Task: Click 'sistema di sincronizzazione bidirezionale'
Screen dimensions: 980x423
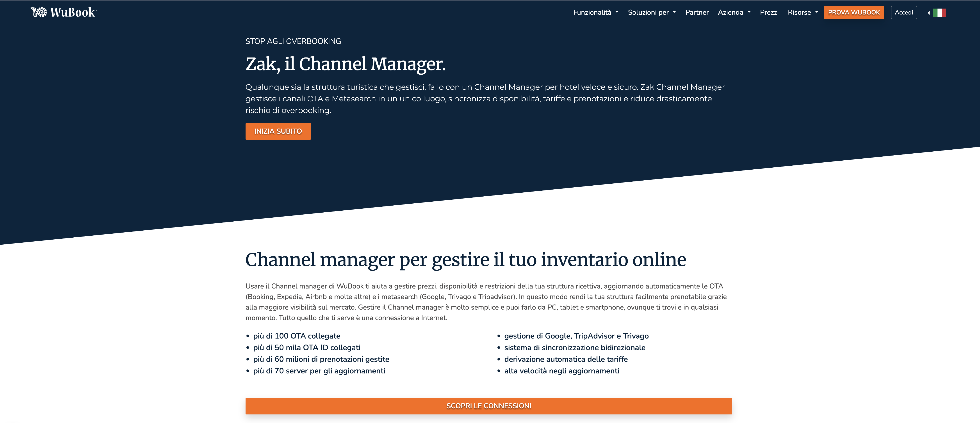Action: point(574,348)
